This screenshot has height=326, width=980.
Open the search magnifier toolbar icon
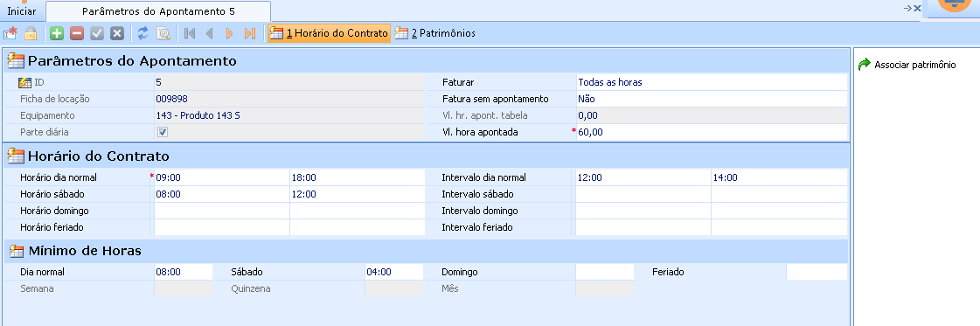click(163, 34)
